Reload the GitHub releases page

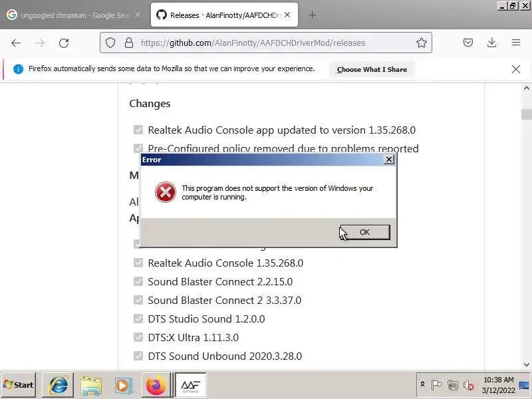point(64,43)
